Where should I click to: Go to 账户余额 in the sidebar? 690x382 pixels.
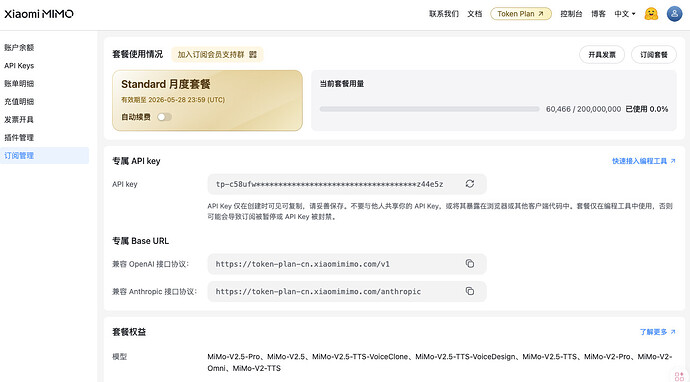[x=19, y=48]
